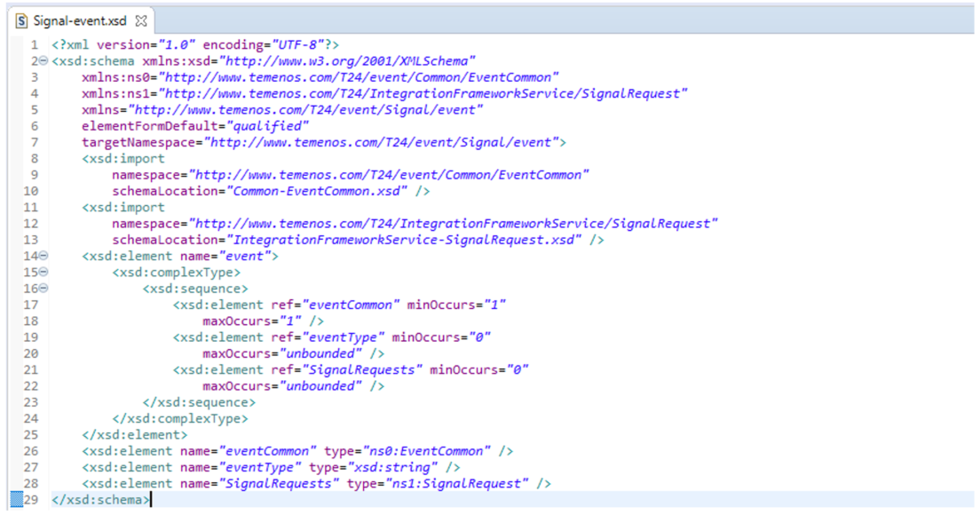Collapse the xsd:schema fold on line 2

(x=43, y=62)
